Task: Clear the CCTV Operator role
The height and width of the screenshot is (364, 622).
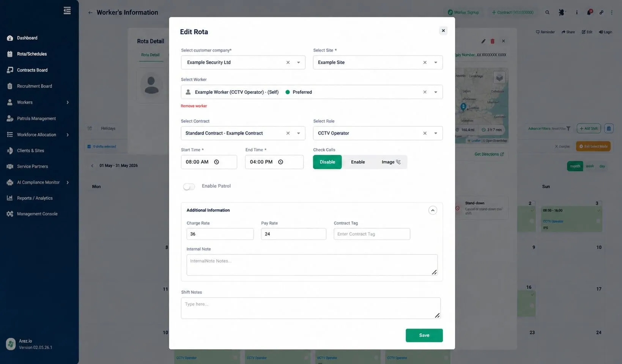Action: [x=425, y=133]
